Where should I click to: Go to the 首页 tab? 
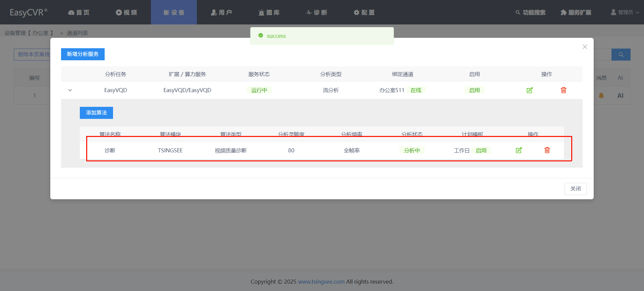[79, 12]
